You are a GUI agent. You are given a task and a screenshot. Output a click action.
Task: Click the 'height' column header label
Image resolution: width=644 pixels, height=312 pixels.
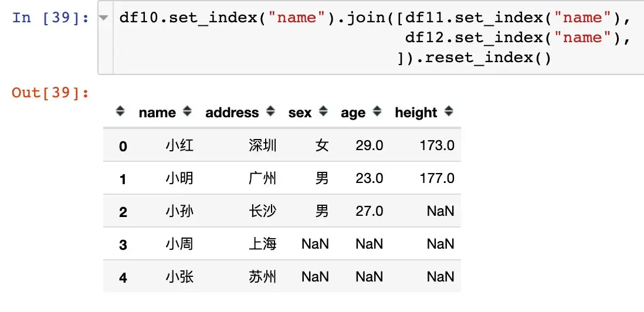point(416,113)
